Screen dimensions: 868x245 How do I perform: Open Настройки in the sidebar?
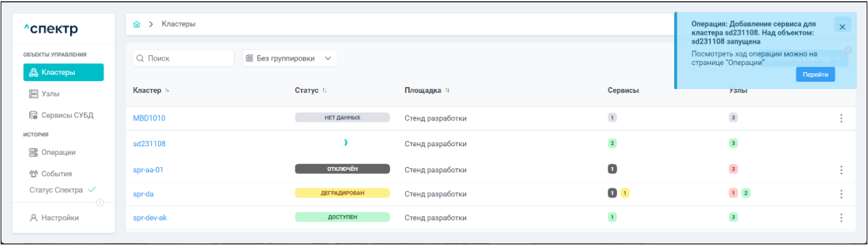point(63,218)
